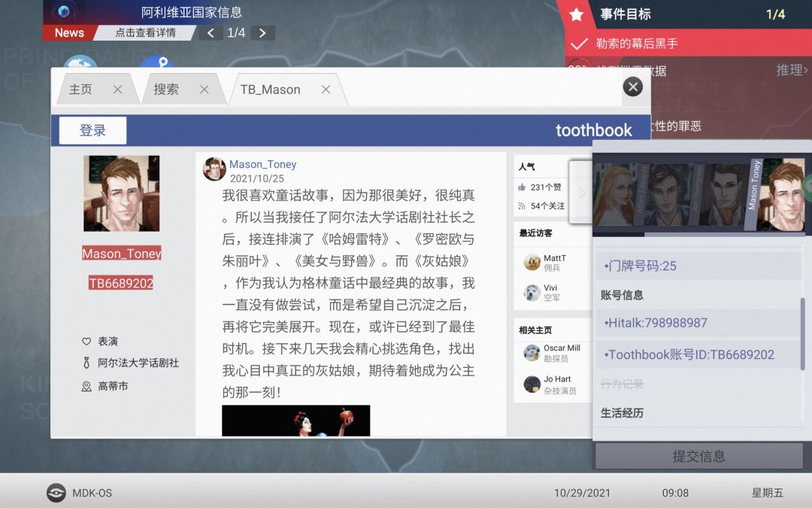
Task: Expand the 推理 panel arrow
Action: tap(792, 69)
